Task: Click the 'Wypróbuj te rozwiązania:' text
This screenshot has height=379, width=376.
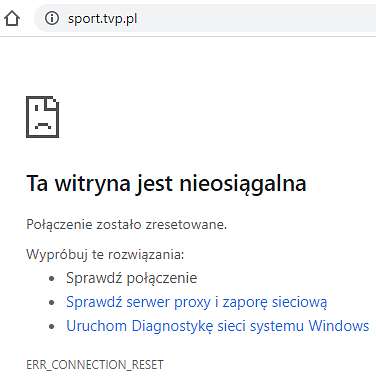Action: coord(105,255)
